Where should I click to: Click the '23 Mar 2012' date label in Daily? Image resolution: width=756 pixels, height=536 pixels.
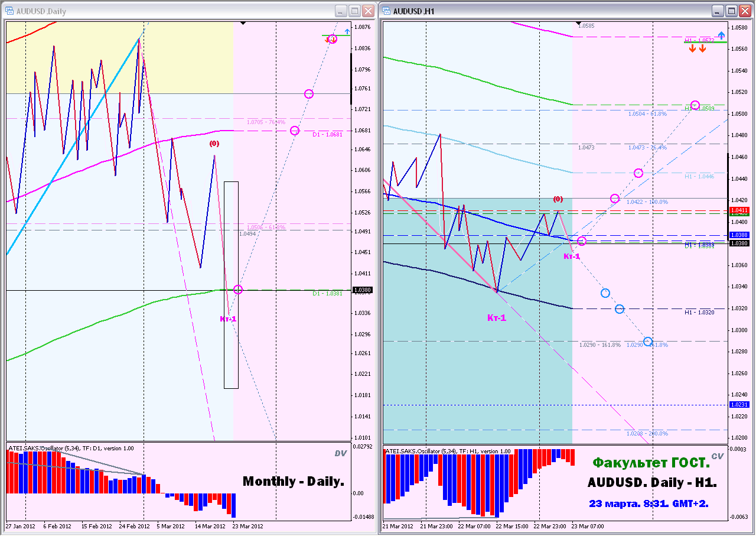(247, 526)
